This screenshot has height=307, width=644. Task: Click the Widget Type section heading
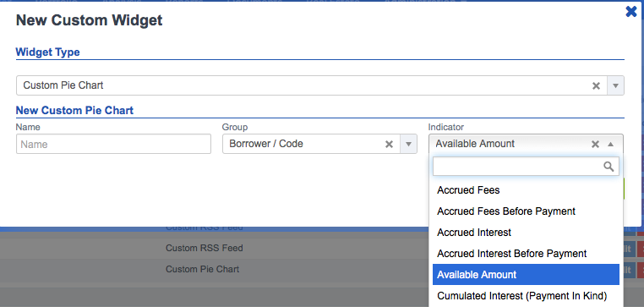[47, 52]
